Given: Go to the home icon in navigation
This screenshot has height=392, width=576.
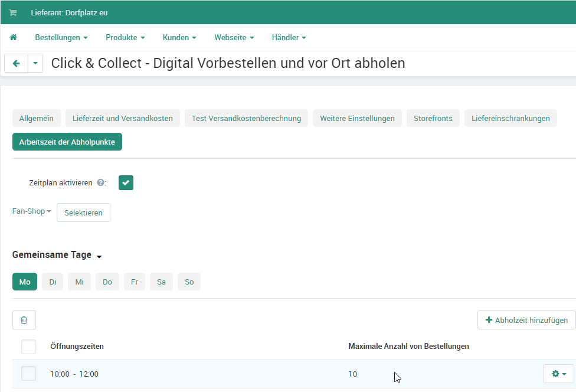Looking at the screenshot, I should click(x=13, y=37).
